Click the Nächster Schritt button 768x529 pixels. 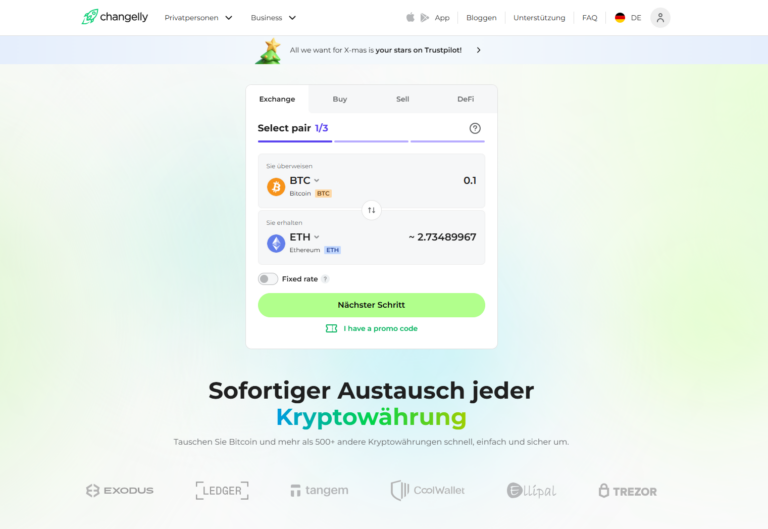[371, 305]
